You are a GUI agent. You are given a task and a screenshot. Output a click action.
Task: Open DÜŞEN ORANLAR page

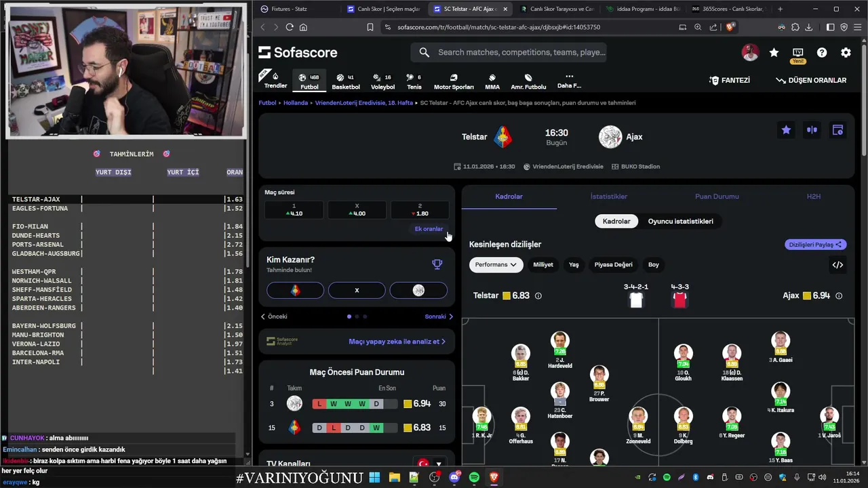pyautogui.click(x=811, y=80)
